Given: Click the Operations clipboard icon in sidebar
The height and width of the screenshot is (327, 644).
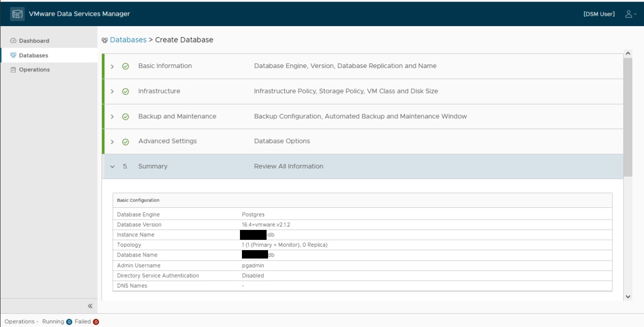Looking at the screenshot, I should [13, 70].
